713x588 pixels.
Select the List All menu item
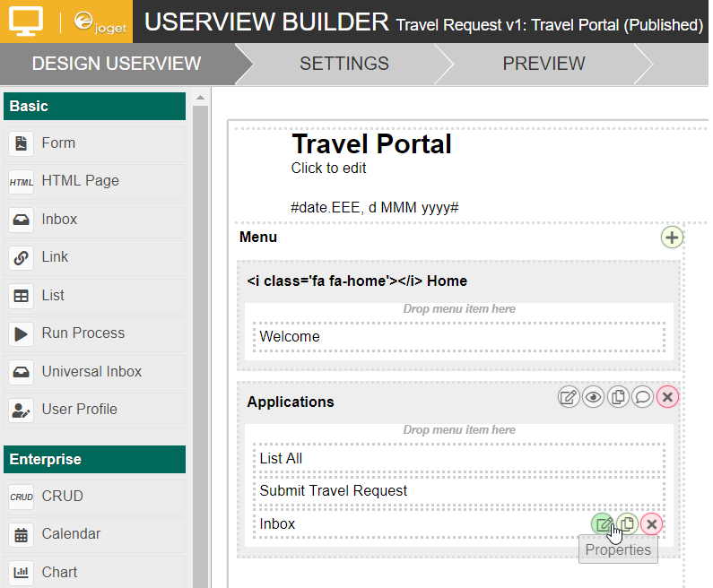click(459, 459)
